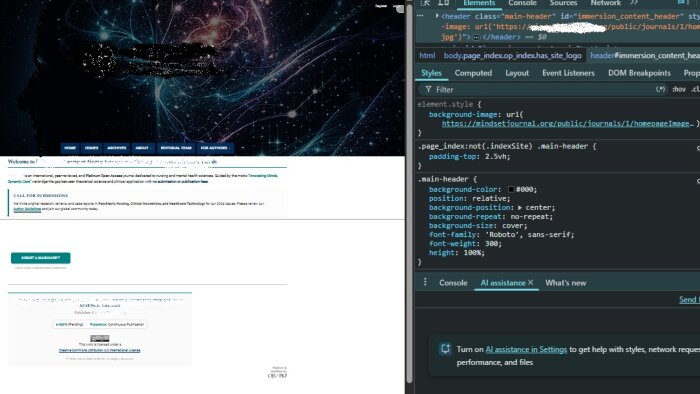Image resolution: width=700 pixels, height=394 pixels.
Task: Expand background-position shorthand triangle
Action: (520, 207)
